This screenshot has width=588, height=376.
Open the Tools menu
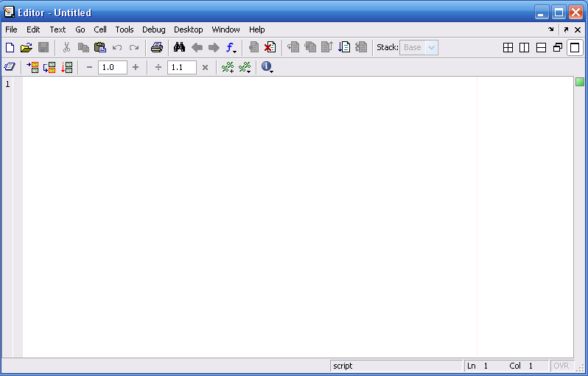pyautogui.click(x=125, y=29)
